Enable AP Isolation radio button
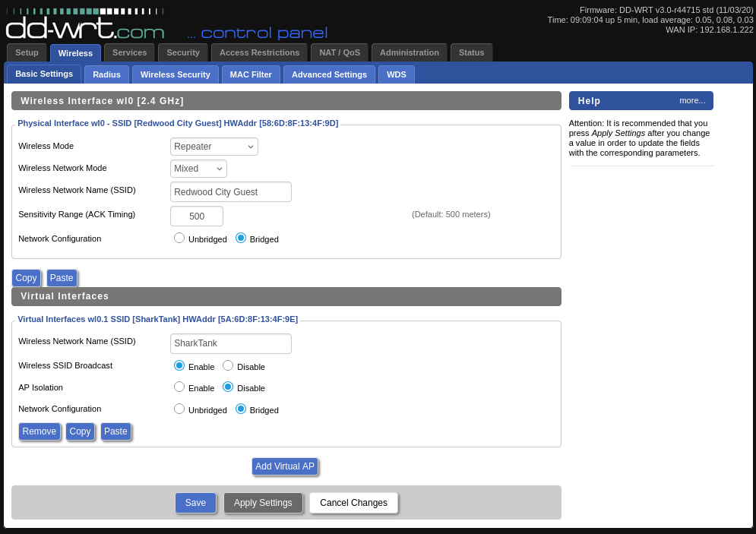The width and height of the screenshot is (756, 534). pos(179,387)
